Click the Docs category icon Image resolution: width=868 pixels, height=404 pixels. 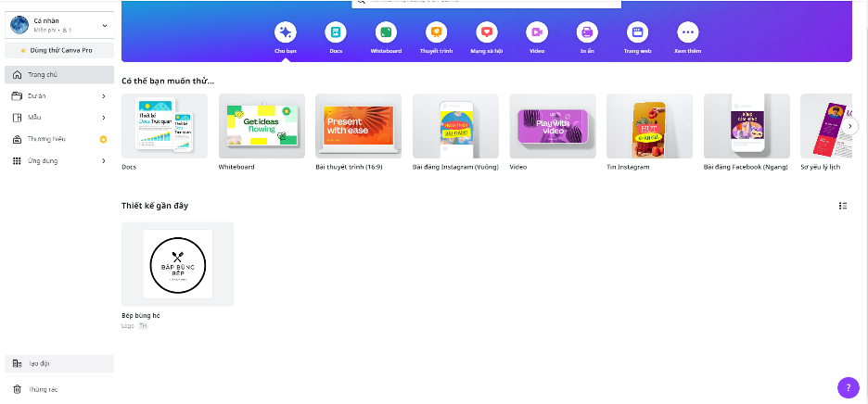336,32
